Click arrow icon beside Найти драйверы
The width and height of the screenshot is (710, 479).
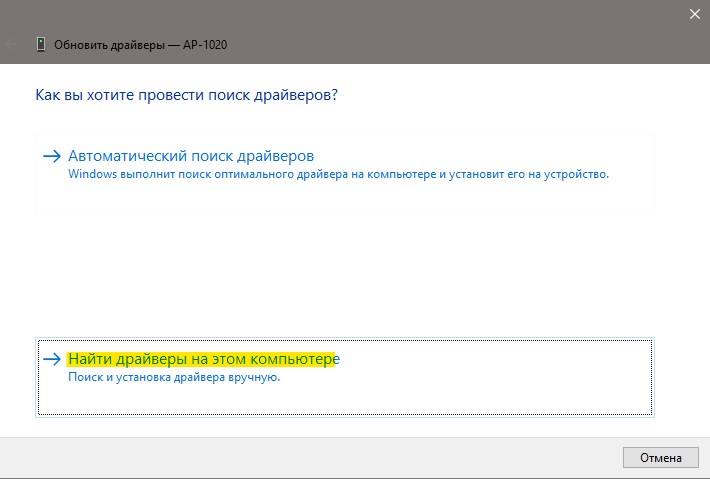tap(52, 359)
